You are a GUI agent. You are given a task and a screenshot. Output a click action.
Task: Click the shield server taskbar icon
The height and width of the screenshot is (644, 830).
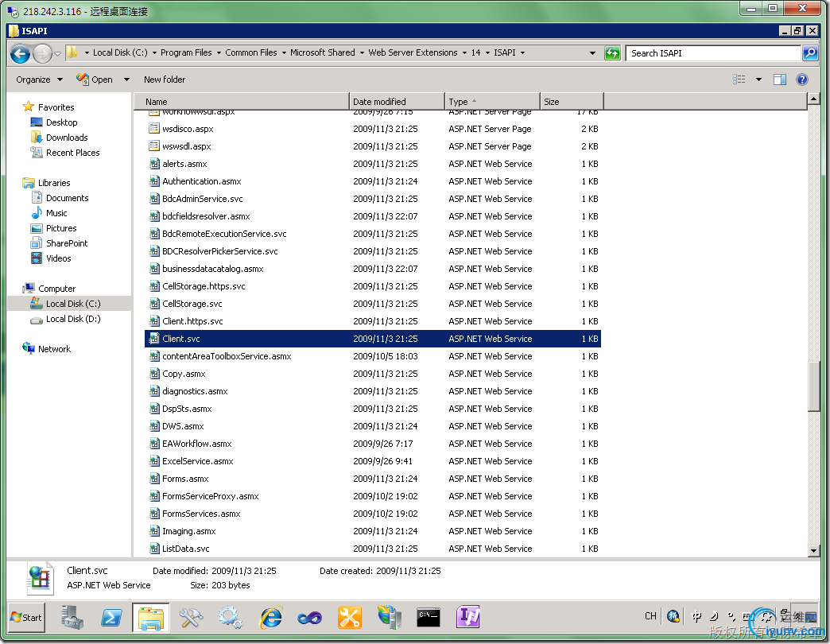coord(389,618)
